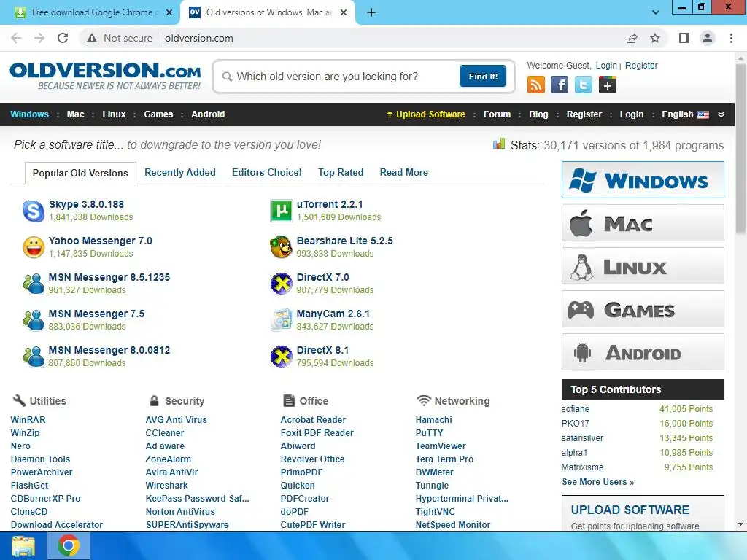Screen dimensions: 747x560
Task: Click the uTorrent green icon
Action: pos(281,211)
